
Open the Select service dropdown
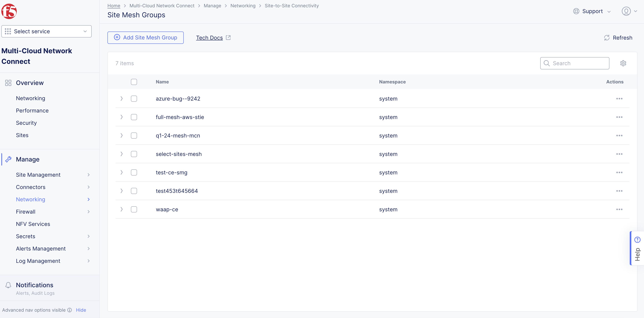(47, 31)
